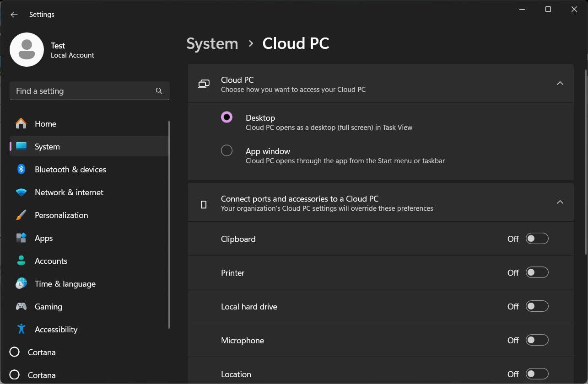Select the App window radio button
588x384 pixels.
point(227,150)
